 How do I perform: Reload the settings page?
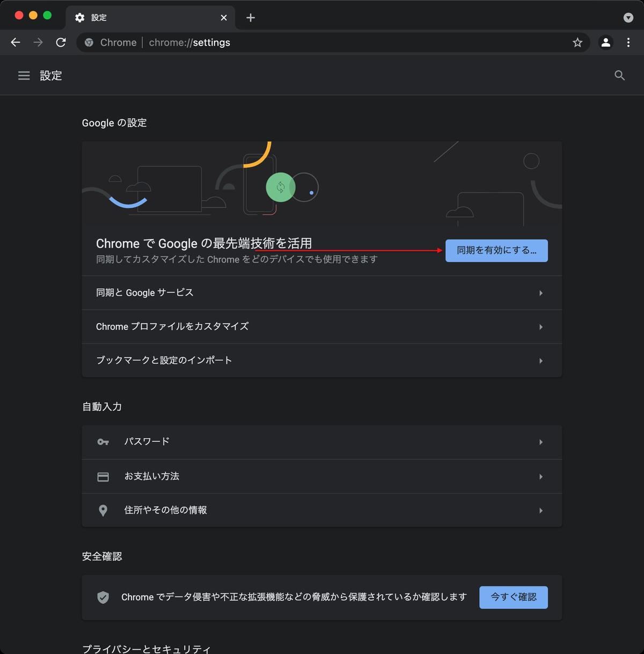click(x=61, y=42)
